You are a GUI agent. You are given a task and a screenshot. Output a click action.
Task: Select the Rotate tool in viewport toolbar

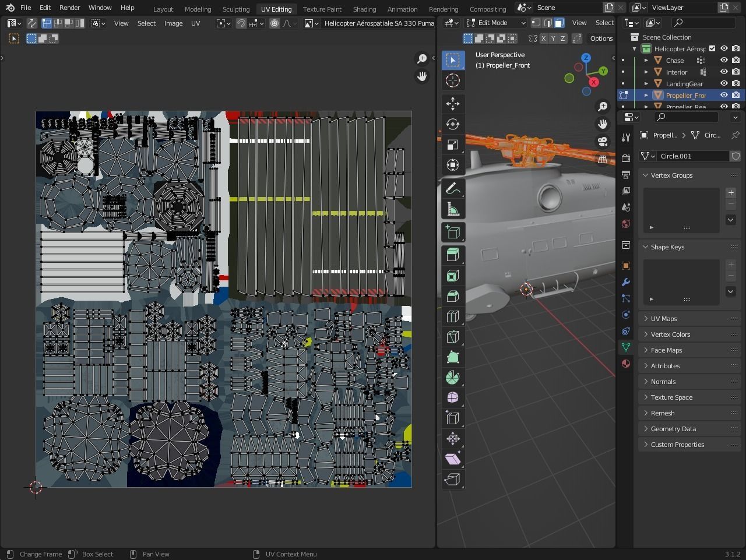(453, 124)
